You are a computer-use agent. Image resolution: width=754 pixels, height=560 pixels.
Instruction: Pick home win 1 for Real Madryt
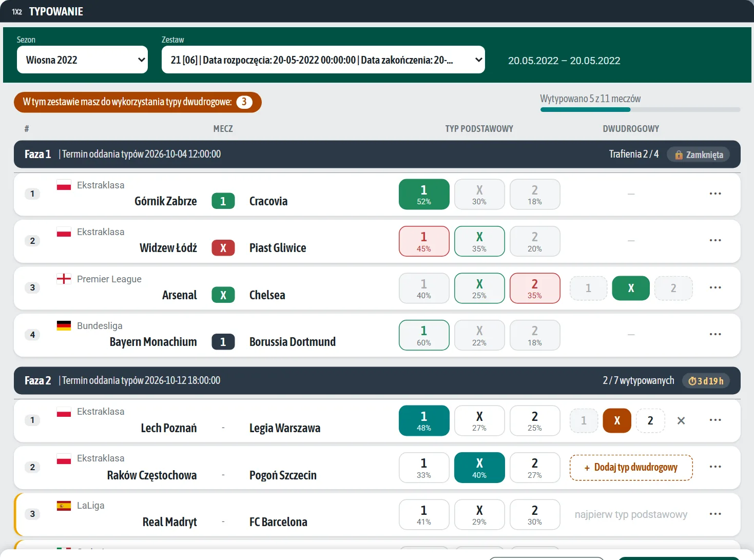pyautogui.click(x=424, y=514)
